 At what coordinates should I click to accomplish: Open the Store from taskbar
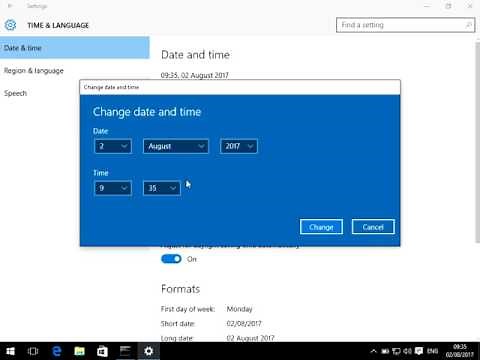102,351
